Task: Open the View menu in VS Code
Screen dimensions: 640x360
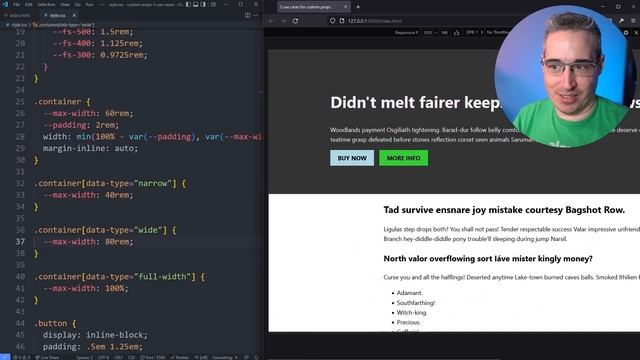Action: coord(65,4)
